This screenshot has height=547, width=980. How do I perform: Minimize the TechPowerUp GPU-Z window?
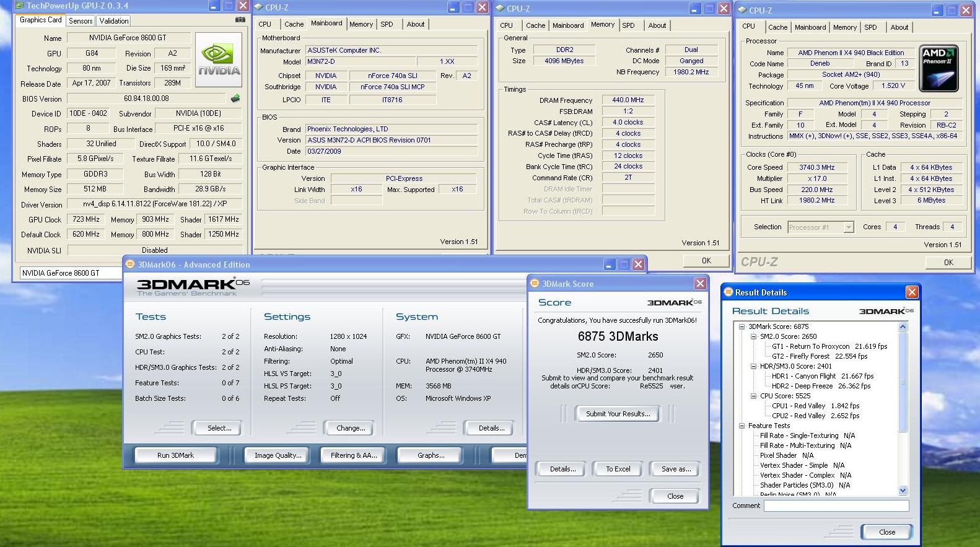(214, 6)
